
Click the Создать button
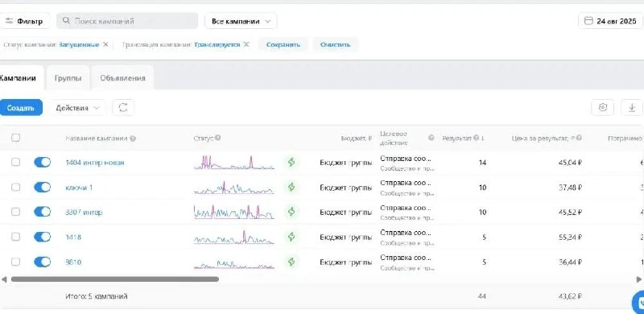[x=21, y=108]
